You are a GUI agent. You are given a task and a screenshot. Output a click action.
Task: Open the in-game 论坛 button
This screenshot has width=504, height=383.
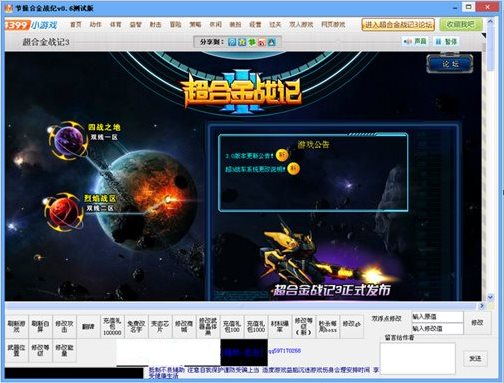tap(450, 63)
